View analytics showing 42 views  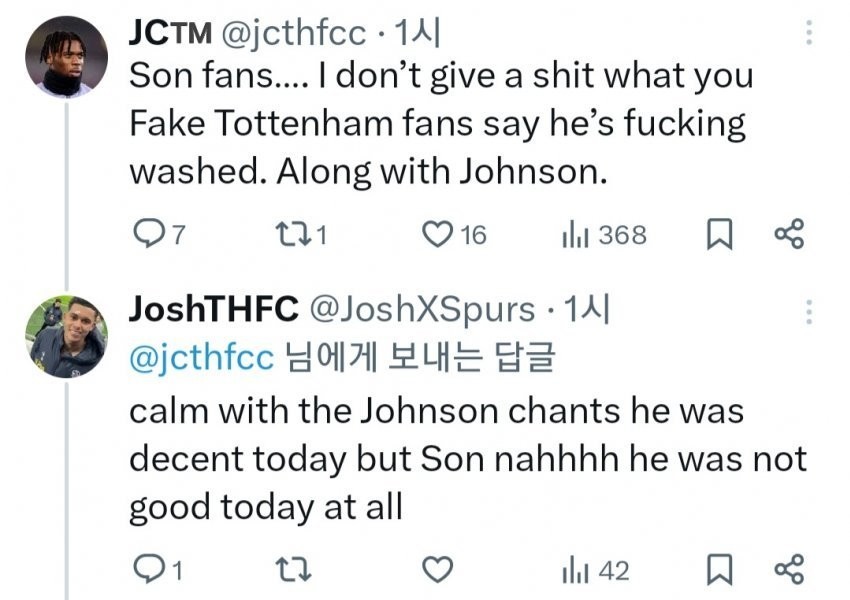point(574,570)
